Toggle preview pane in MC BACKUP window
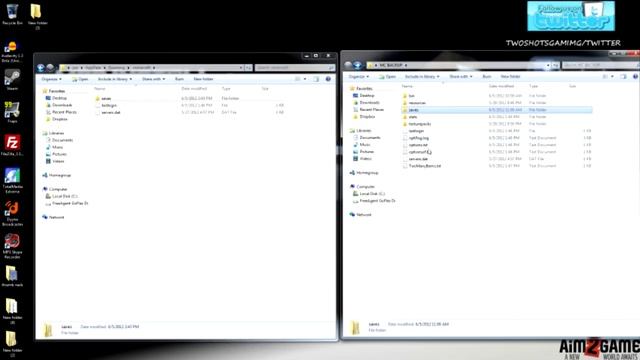Viewport: 640px width, 360px height. tap(623, 77)
